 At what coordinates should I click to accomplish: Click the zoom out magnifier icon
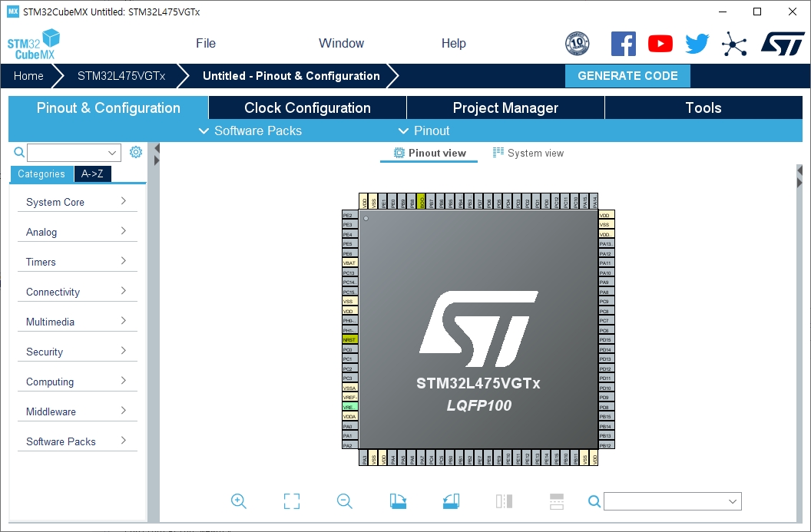click(x=345, y=501)
